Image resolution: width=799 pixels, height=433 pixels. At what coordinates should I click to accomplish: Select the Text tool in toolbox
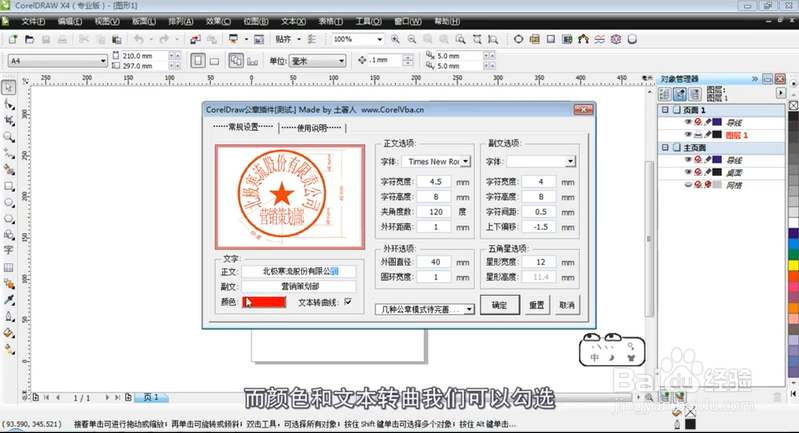(x=9, y=250)
